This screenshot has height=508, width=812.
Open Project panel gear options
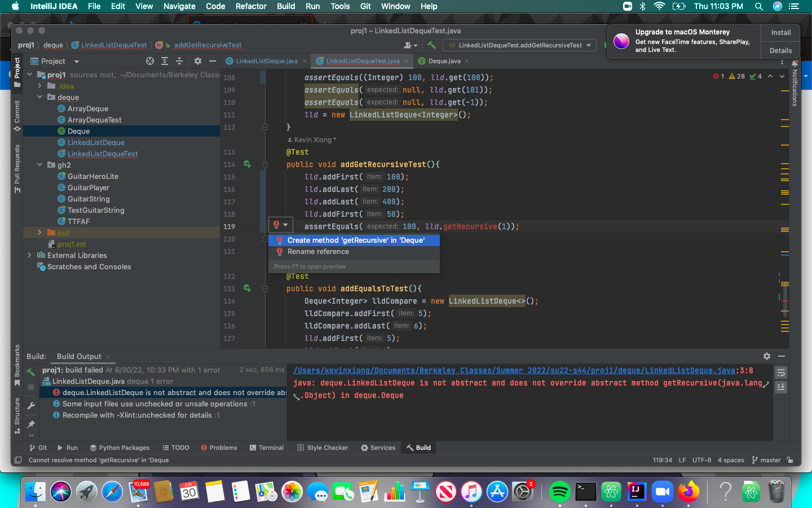click(x=197, y=61)
